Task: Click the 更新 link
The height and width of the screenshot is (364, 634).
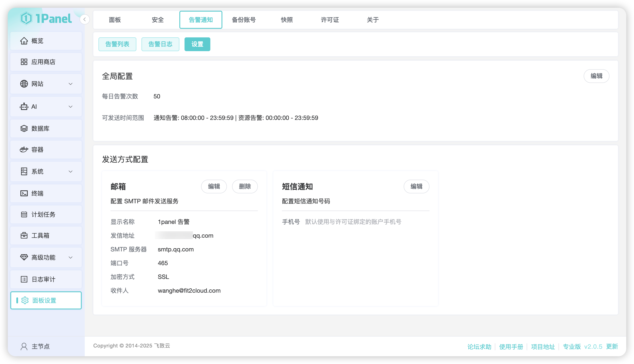Action: (x=612, y=347)
